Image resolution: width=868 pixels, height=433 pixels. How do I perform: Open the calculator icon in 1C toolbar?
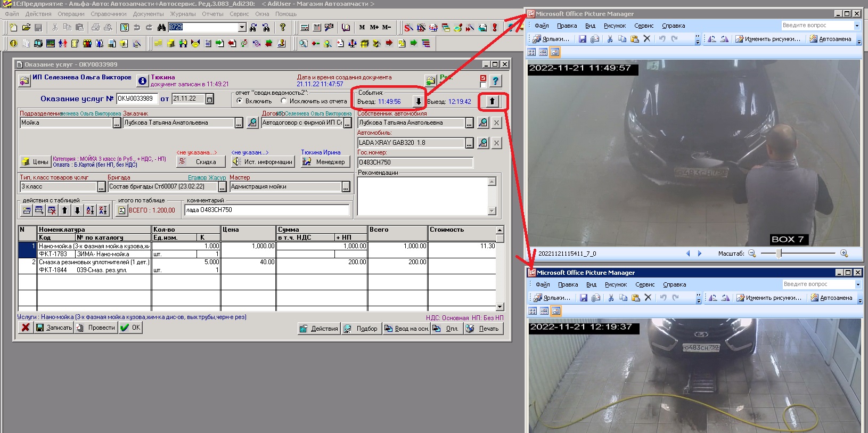click(x=305, y=27)
